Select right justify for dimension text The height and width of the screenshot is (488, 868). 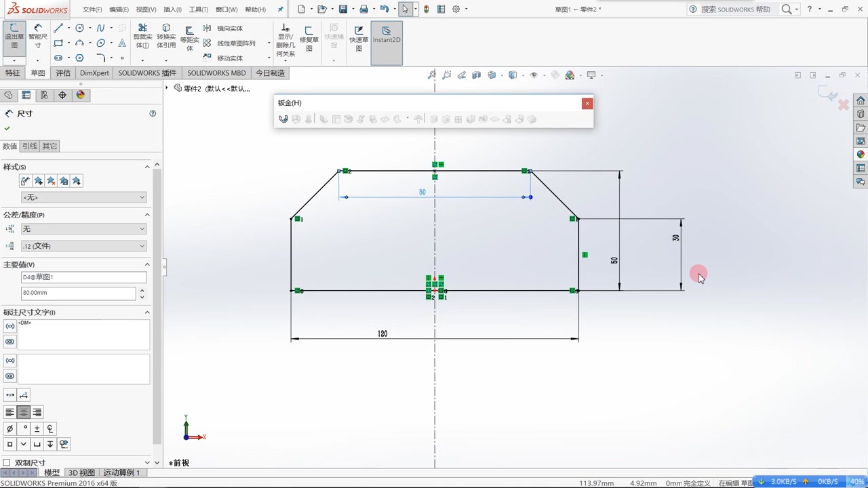click(37, 412)
